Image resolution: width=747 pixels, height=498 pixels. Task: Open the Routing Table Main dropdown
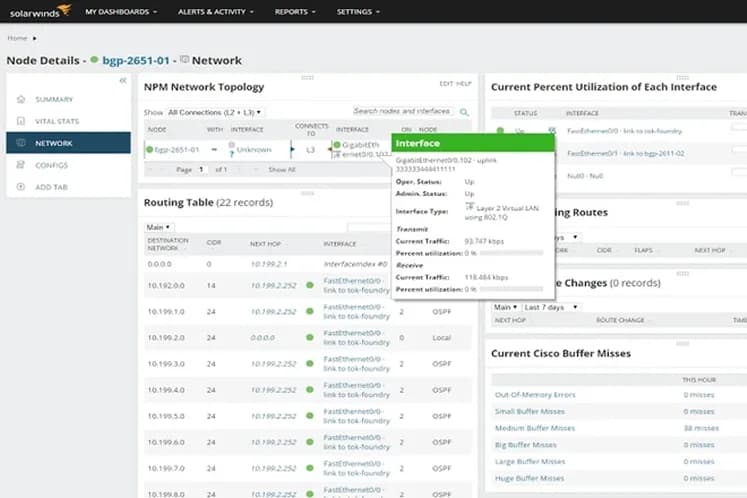coord(159,227)
